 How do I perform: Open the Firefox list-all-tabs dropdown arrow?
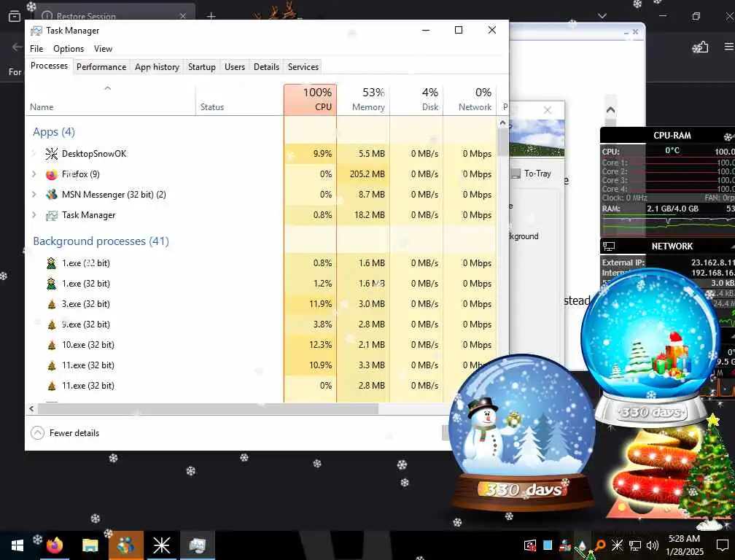point(602,16)
